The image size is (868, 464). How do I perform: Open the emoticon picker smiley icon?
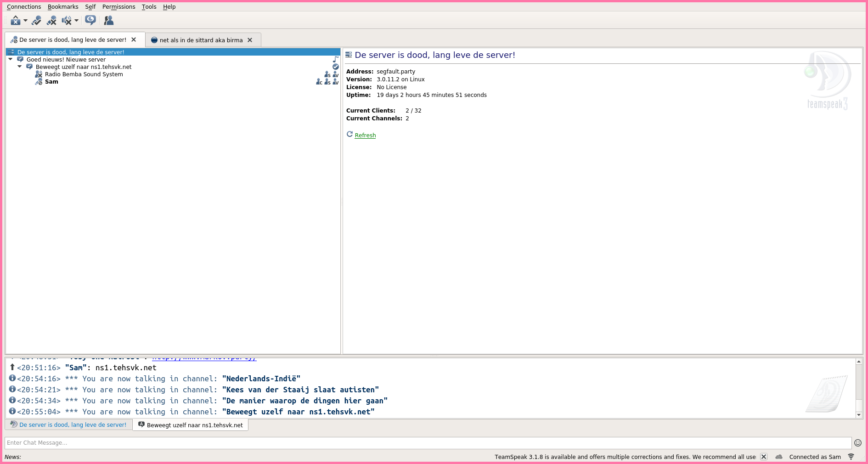tap(857, 443)
